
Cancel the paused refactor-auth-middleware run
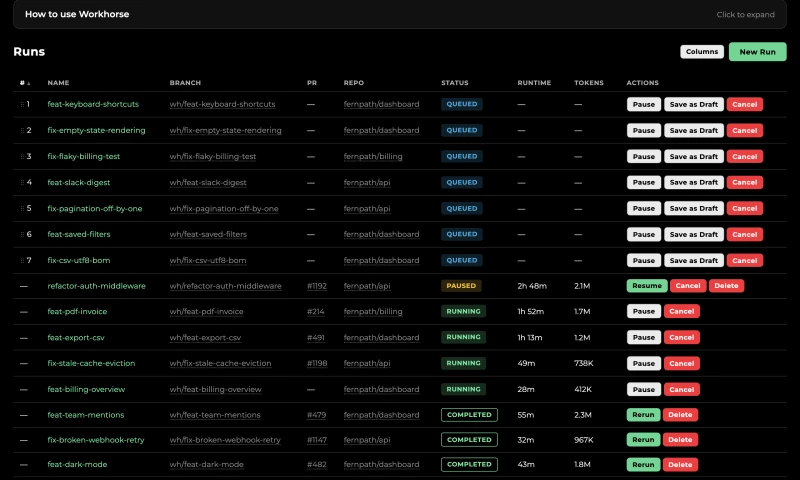coord(688,286)
